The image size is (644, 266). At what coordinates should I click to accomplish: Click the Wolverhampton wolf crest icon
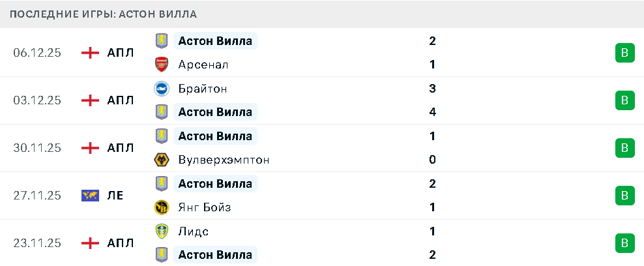[x=161, y=160]
